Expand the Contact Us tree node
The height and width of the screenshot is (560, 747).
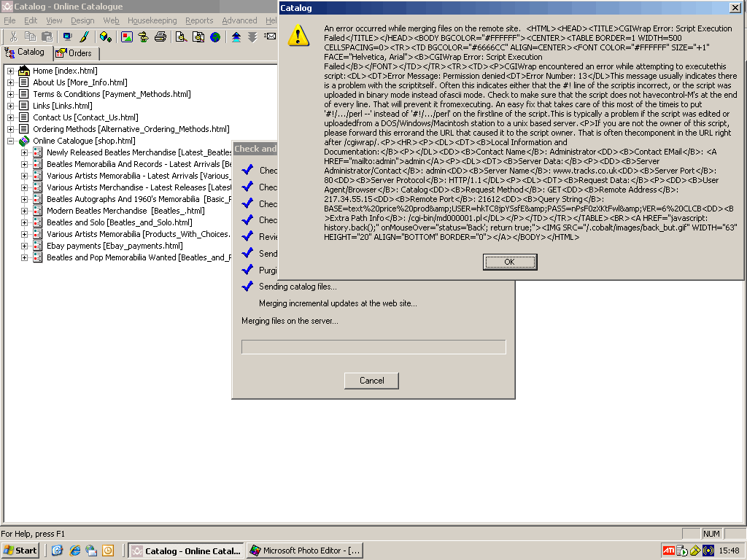[x=10, y=117]
